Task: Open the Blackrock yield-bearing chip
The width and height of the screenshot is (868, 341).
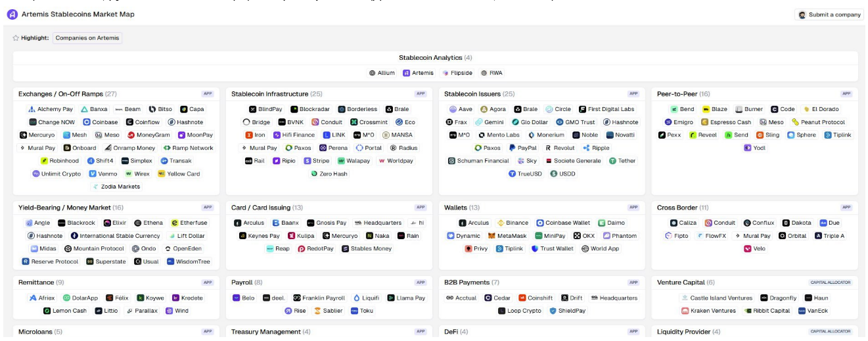Action: tap(76, 223)
